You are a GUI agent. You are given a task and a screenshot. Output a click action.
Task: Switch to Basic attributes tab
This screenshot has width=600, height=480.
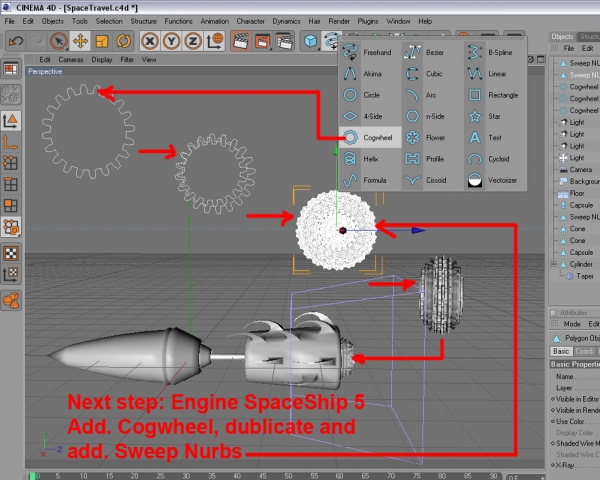coord(561,351)
